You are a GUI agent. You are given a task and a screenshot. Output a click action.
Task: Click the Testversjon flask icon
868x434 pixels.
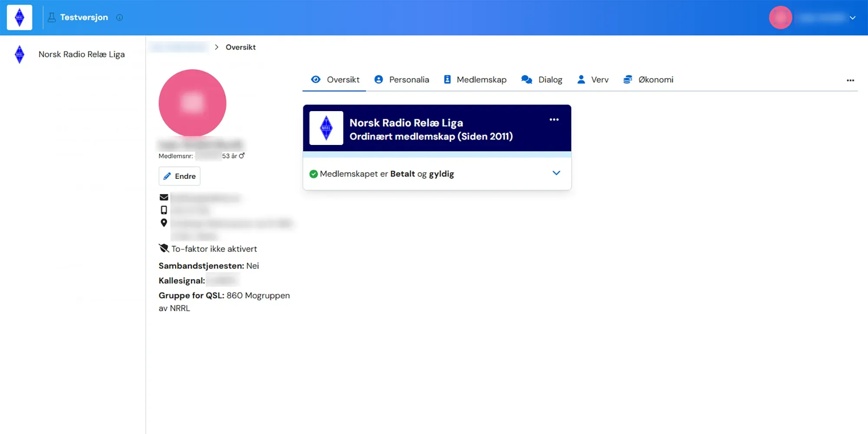pyautogui.click(x=52, y=17)
